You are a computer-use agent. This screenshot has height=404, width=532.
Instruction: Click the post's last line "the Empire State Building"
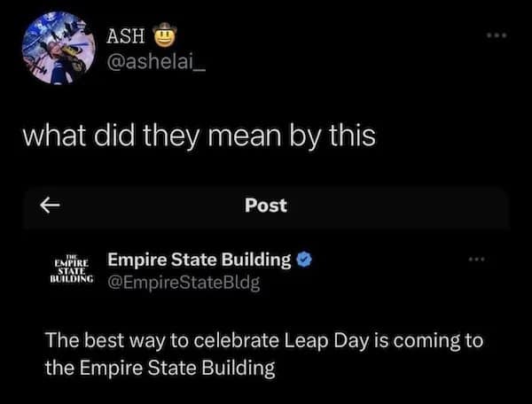(x=160, y=368)
